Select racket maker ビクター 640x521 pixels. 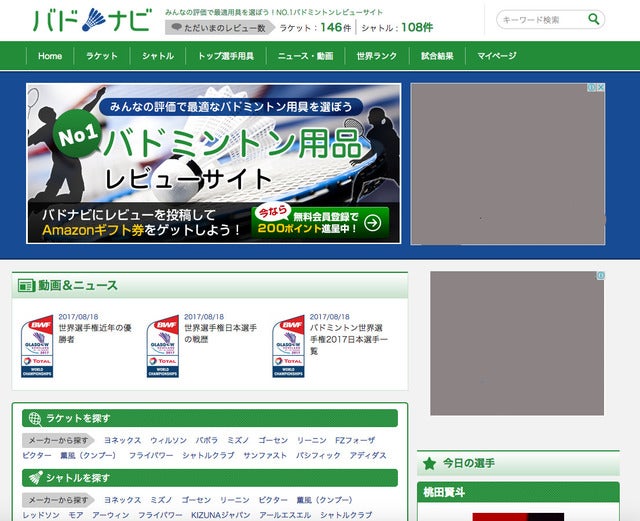37,455
